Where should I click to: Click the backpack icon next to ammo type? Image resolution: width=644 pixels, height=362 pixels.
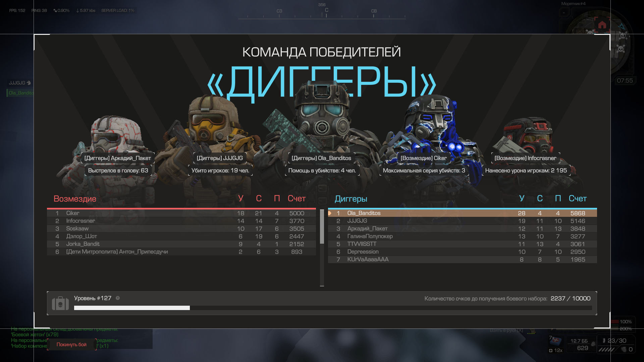(x=593, y=344)
